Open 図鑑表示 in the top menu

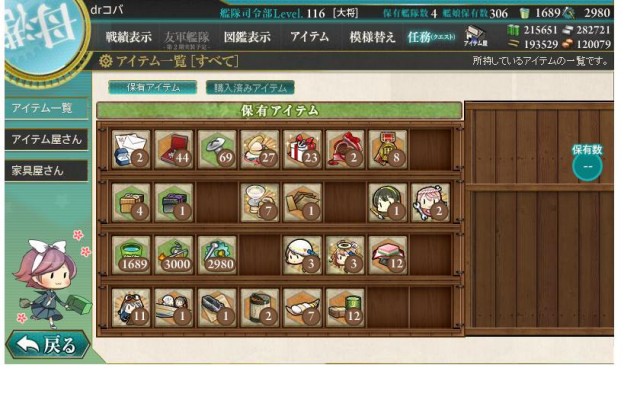click(x=247, y=37)
